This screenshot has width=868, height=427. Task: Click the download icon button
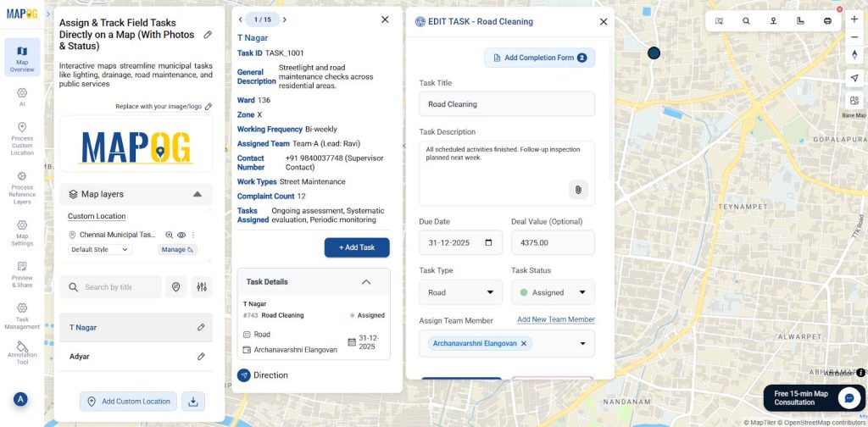tap(192, 402)
